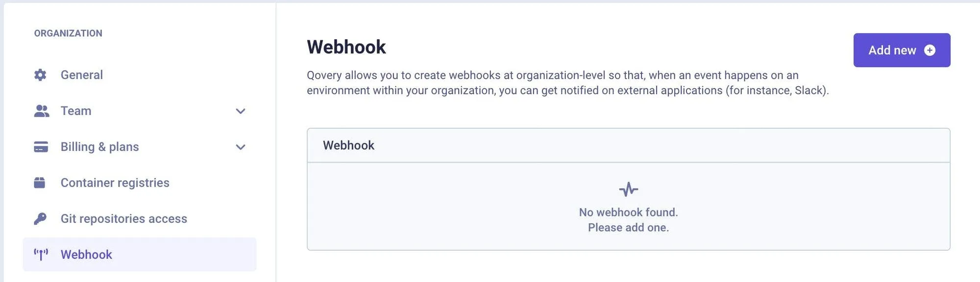
Task: Click the Add new webhook button
Action: tap(902, 50)
